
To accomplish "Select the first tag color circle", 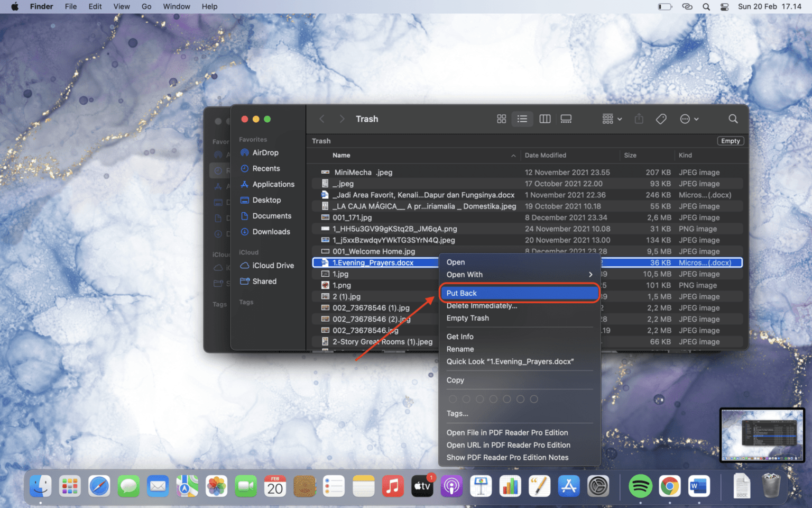I will click(x=453, y=399).
